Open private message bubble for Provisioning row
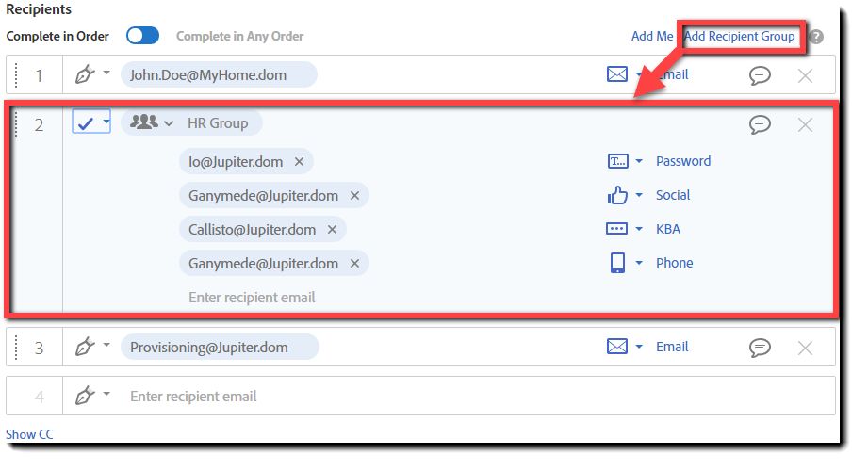Screen dimensions: 868x471 (760, 348)
